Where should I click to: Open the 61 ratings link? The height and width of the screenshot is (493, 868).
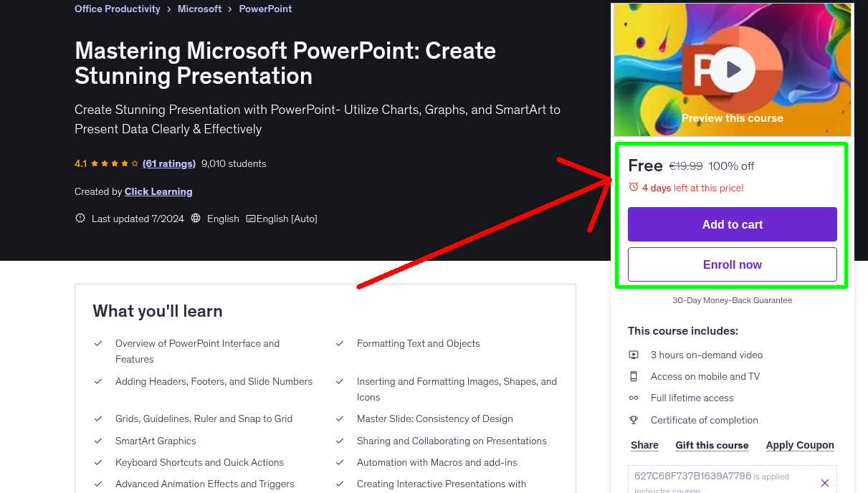point(168,163)
